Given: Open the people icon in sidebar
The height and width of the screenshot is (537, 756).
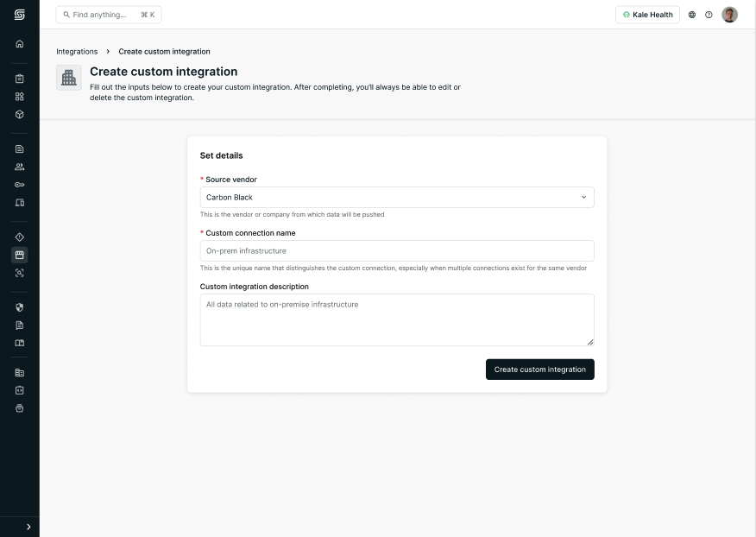Looking at the screenshot, I should click(19, 167).
